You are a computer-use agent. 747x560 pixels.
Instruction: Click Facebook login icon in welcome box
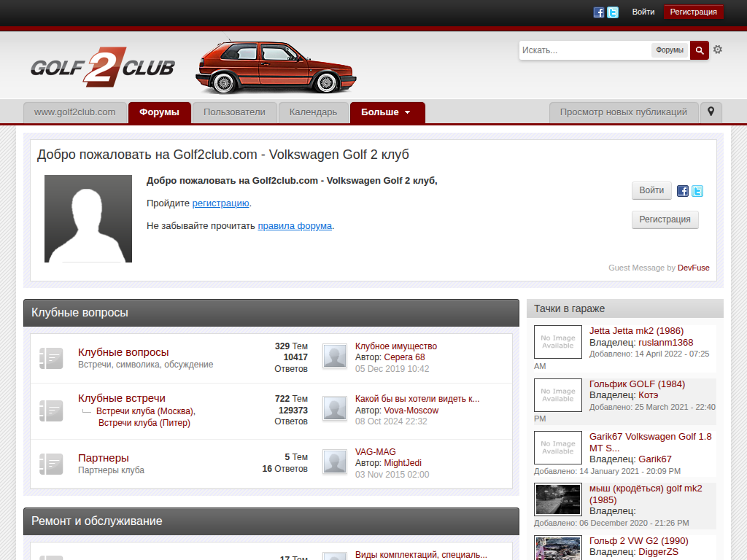[x=683, y=191]
